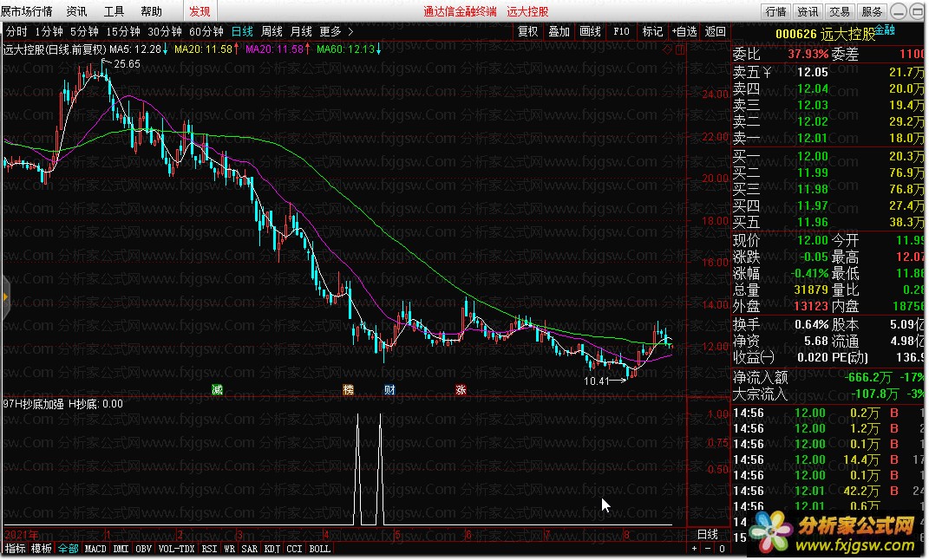Switch indicator to KDJ
The height and width of the screenshot is (560, 929).
tap(272, 549)
